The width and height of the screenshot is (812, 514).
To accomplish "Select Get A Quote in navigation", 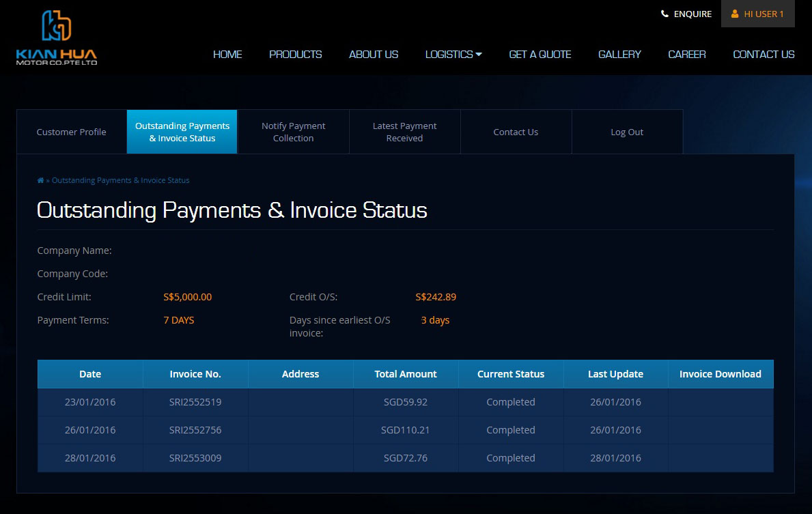I will point(540,54).
